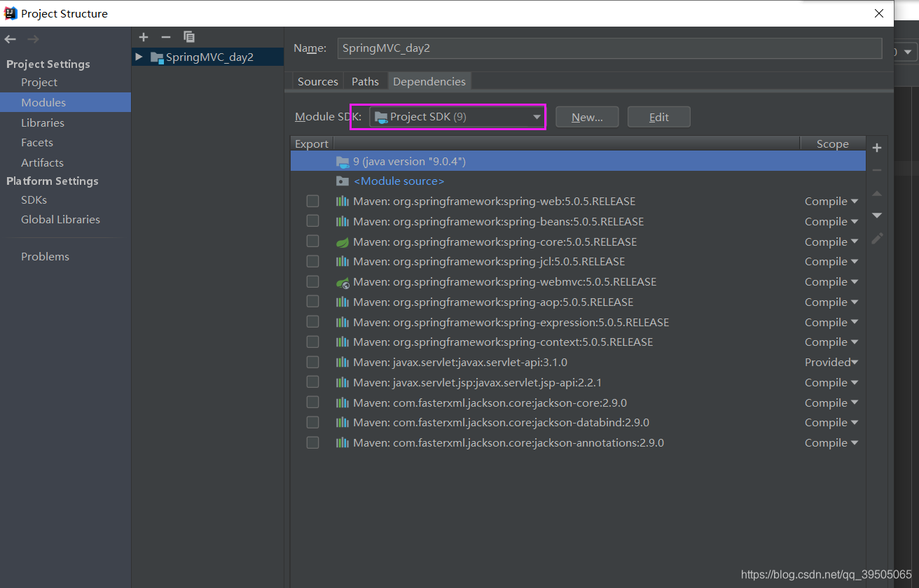Remove selected module with minus icon

(166, 37)
